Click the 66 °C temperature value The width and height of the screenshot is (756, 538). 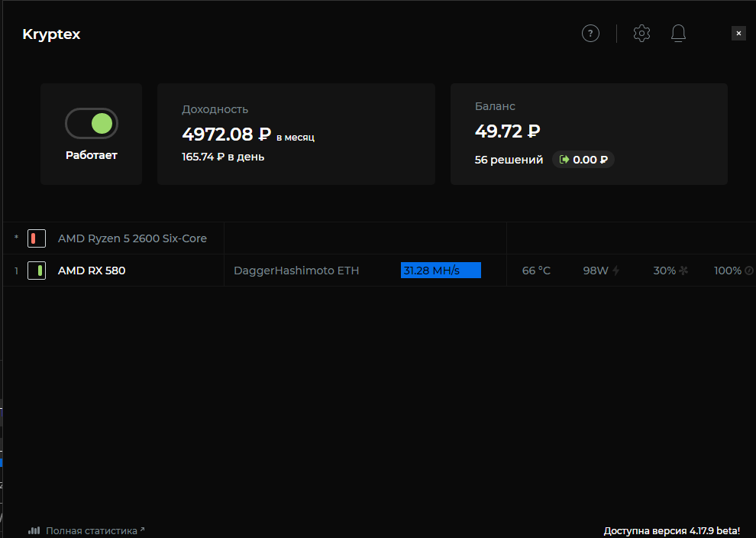(536, 271)
